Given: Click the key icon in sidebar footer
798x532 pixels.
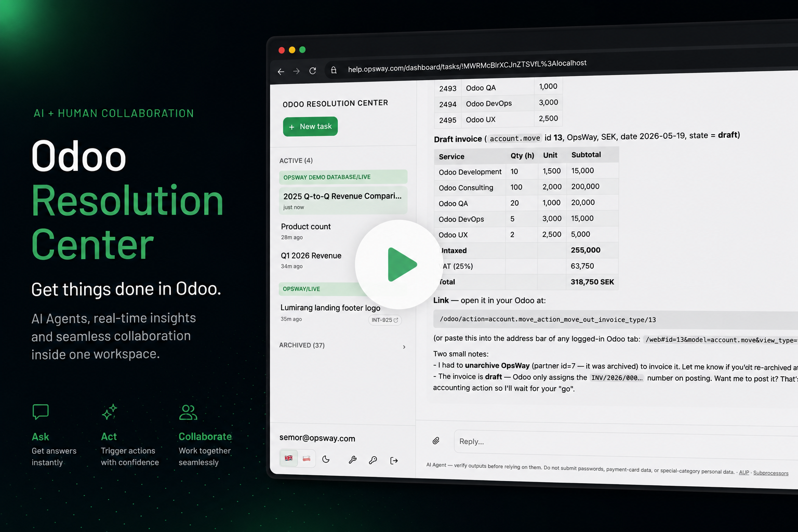Looking at the screenshot, I should click(x=373, y=460).
